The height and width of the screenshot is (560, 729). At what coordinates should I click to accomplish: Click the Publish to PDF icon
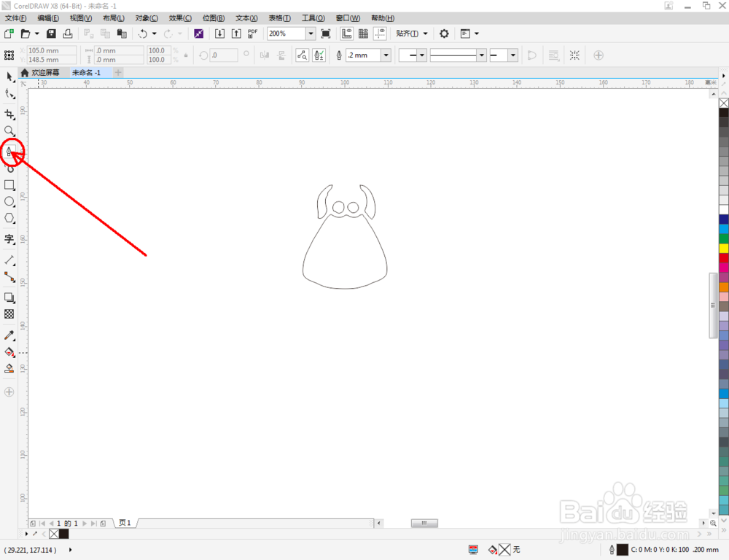click(252, 34)
